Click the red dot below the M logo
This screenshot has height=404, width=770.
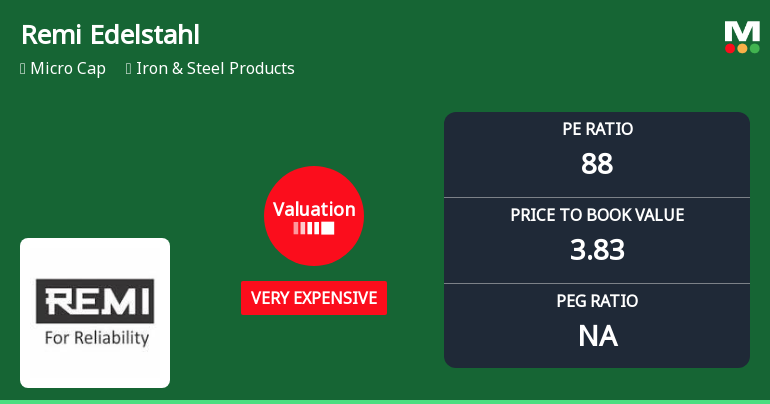pyautogui.click(x=730, y=48)
